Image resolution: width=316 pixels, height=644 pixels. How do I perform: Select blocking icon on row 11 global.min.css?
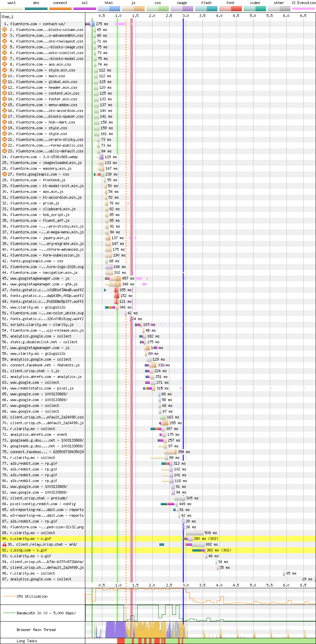(x=5, y=82)
